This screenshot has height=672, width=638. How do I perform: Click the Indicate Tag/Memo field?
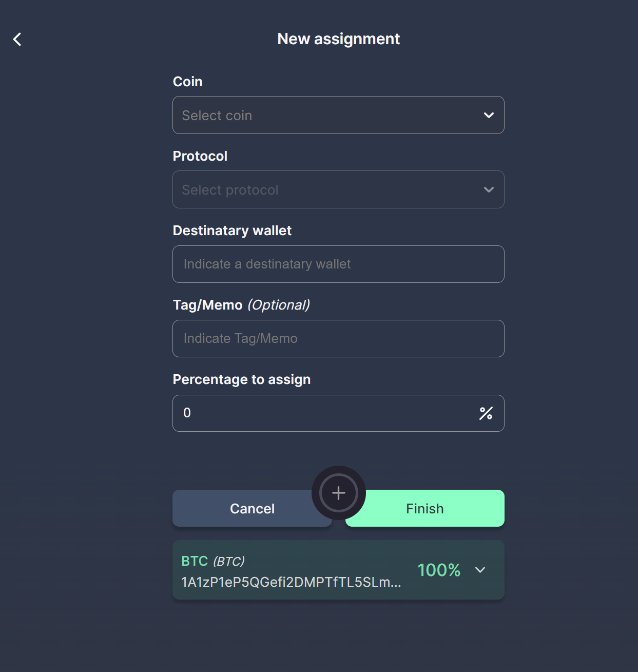pos(338,338)
